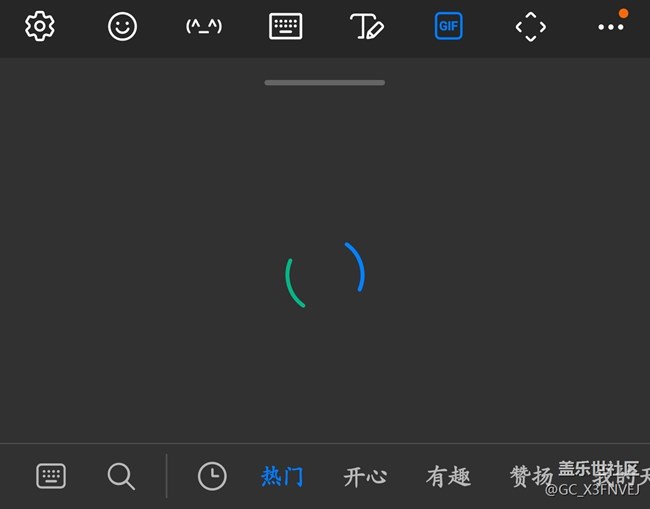Open the three-dot more options menu

pyautogui.click(x=611, y=27)
